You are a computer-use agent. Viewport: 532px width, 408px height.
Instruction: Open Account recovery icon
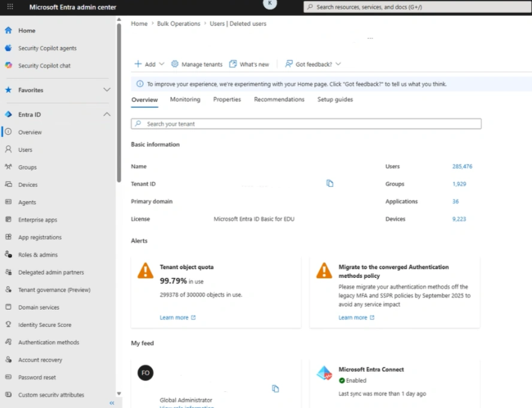tap(8, 359)
